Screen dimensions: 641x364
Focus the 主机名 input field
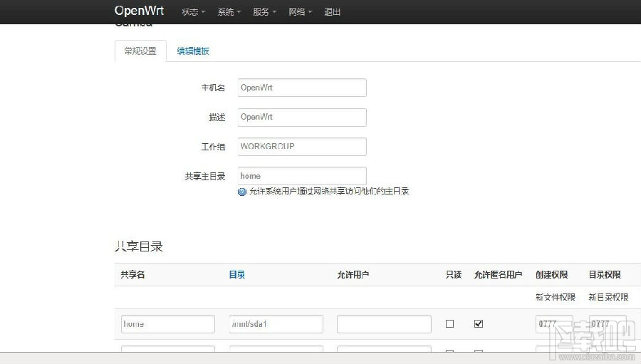pyautogui.click(x=302, y=88)
